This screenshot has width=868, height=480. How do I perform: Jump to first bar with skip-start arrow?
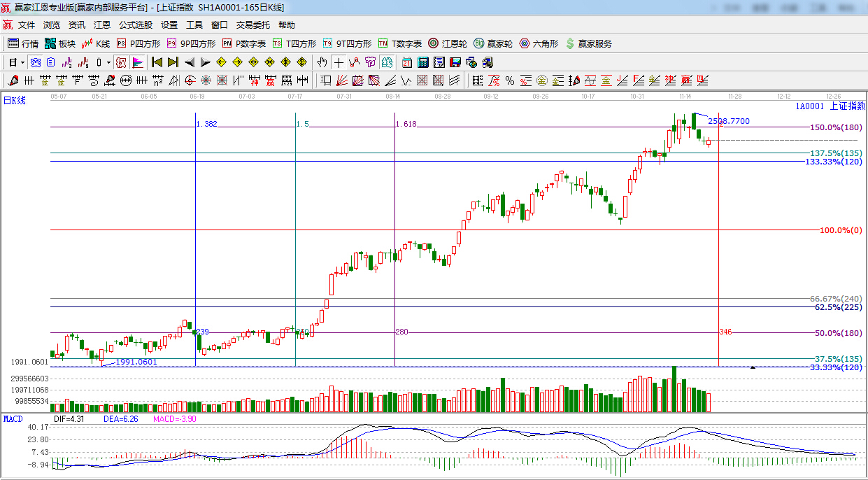tap(157, 62)
